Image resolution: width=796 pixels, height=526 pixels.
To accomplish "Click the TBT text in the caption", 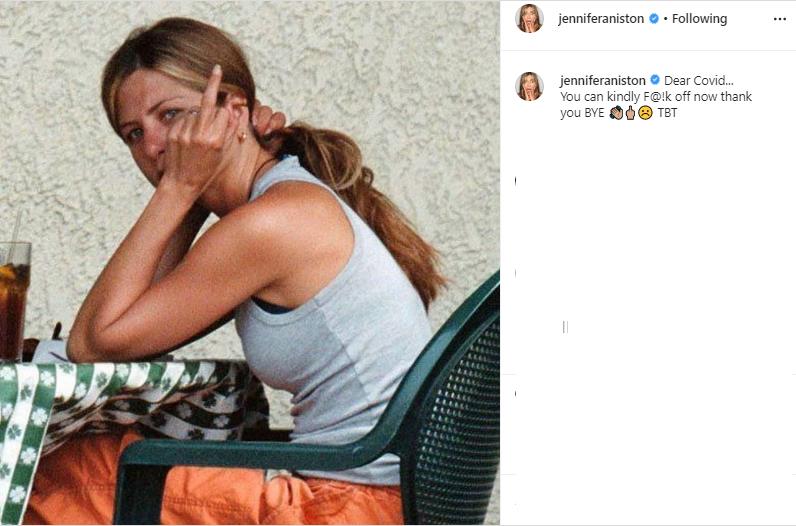I will [667, 114].
